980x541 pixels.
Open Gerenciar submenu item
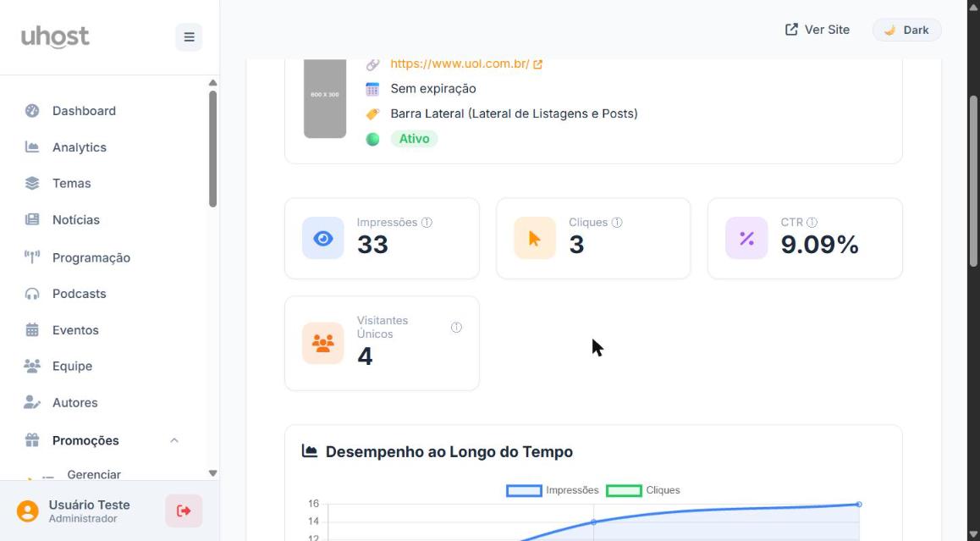tap(94, 474)
